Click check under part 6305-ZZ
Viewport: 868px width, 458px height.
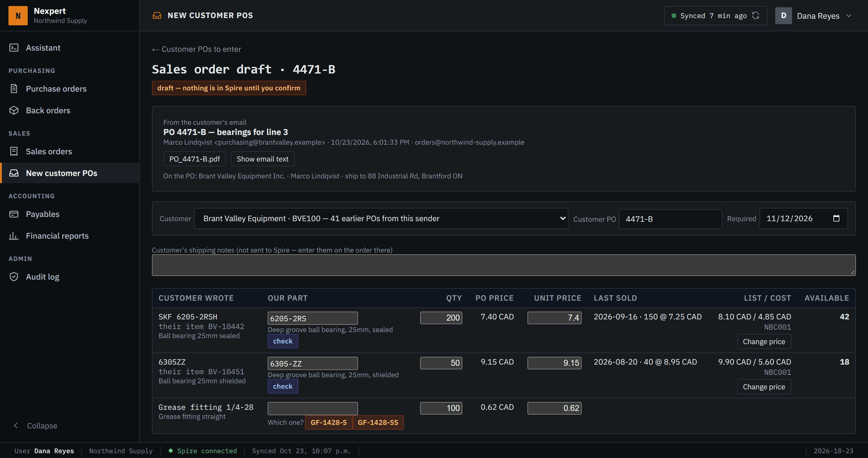(x=283, y=386)
